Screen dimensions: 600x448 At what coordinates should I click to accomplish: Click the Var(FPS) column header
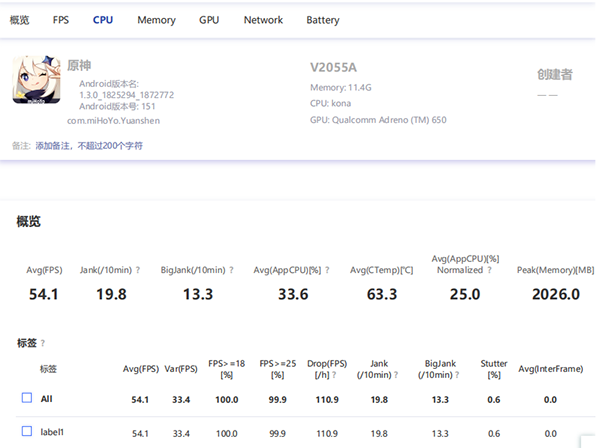coord(181,369)
